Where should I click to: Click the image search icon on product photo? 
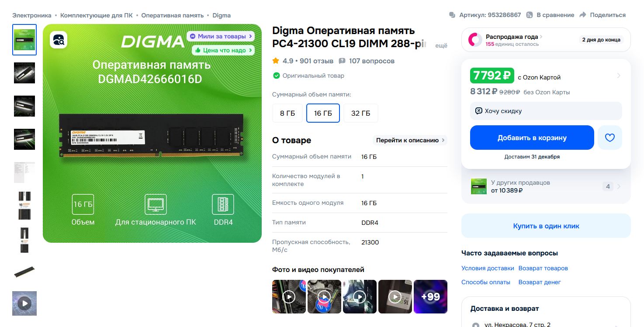(59, 40)
